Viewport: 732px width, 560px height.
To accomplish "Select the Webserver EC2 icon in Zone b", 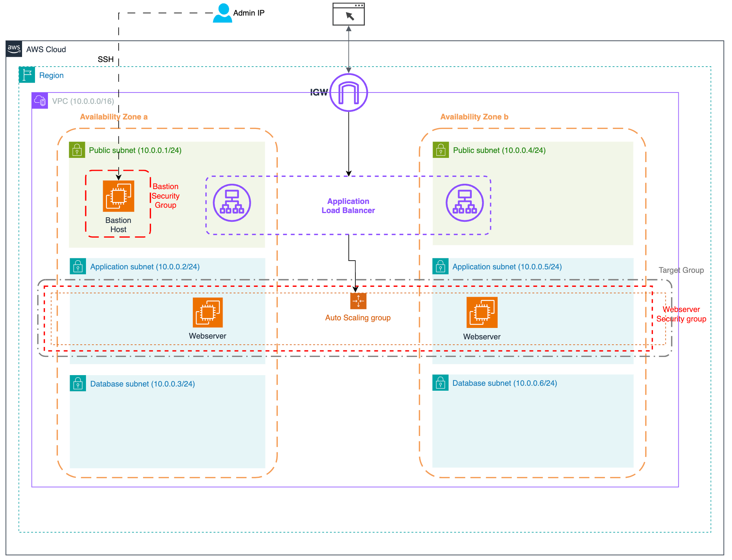I will click(x=482, y=313).
